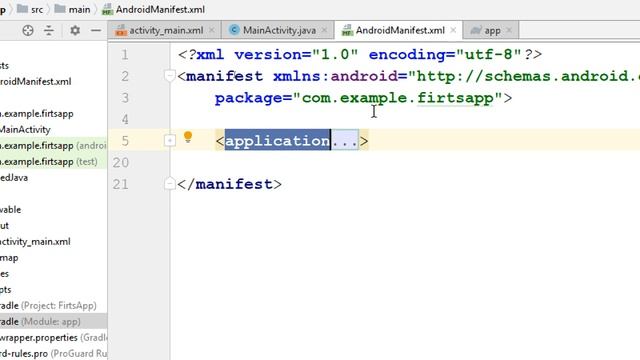The width and height of the screenshot is (640, 360).
Task: Click the fold marker at closing manifest line 21
Action: [169, 184]
